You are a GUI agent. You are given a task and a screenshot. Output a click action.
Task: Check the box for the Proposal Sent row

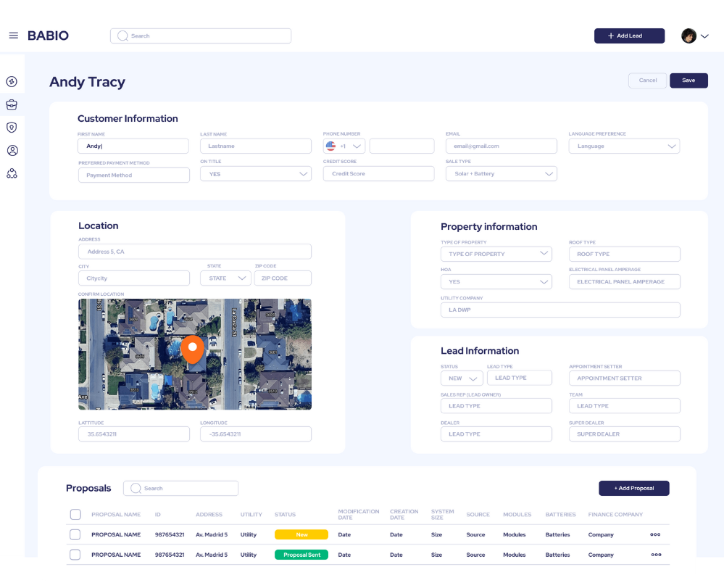(75, 555)
